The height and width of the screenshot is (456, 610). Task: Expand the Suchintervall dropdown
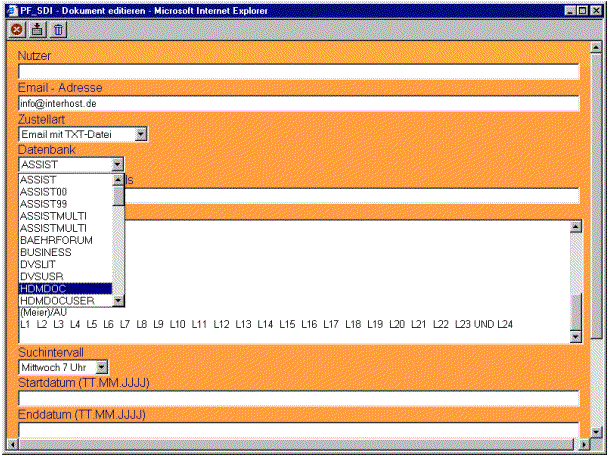click(x=101, y=368)
